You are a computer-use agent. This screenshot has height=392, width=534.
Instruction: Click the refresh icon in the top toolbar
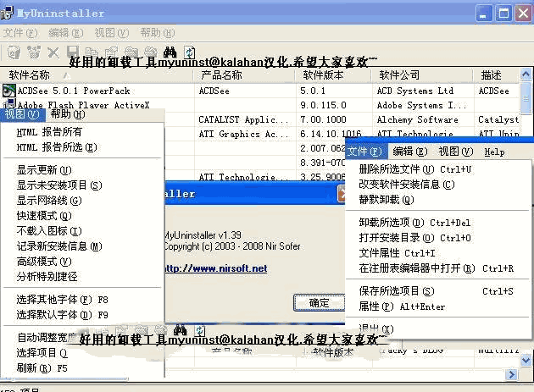click(x=189, y=52)
